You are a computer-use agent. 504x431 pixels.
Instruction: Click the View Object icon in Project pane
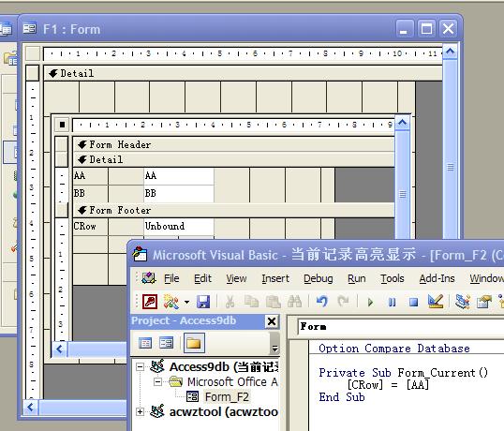click(x=166, y=343)
